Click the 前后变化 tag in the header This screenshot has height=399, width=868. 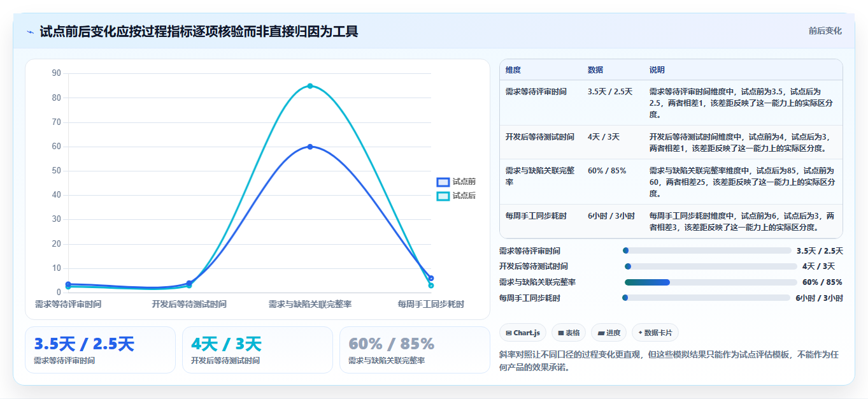[x=825, y=31]
